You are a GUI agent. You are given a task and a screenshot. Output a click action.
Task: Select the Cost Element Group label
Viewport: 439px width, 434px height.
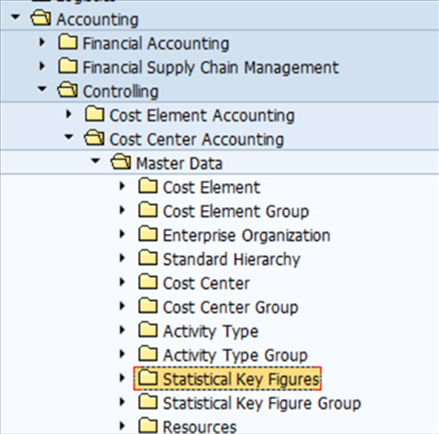tap(236, 212)
